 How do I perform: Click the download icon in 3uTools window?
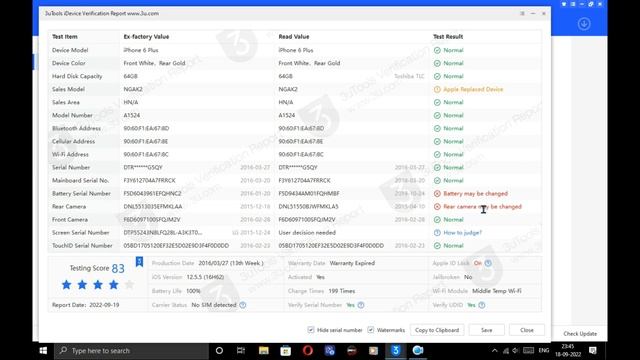click(x=584, y=24)
